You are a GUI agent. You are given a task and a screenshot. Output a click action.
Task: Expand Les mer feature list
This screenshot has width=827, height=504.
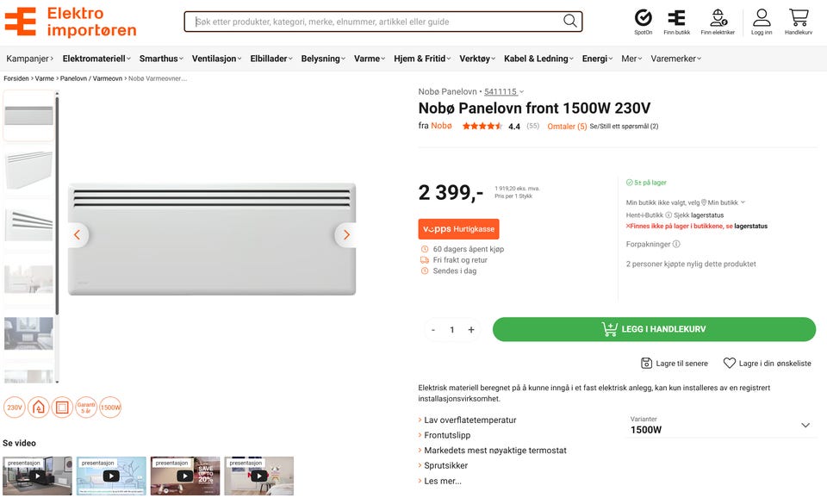(x=442, y=481)
